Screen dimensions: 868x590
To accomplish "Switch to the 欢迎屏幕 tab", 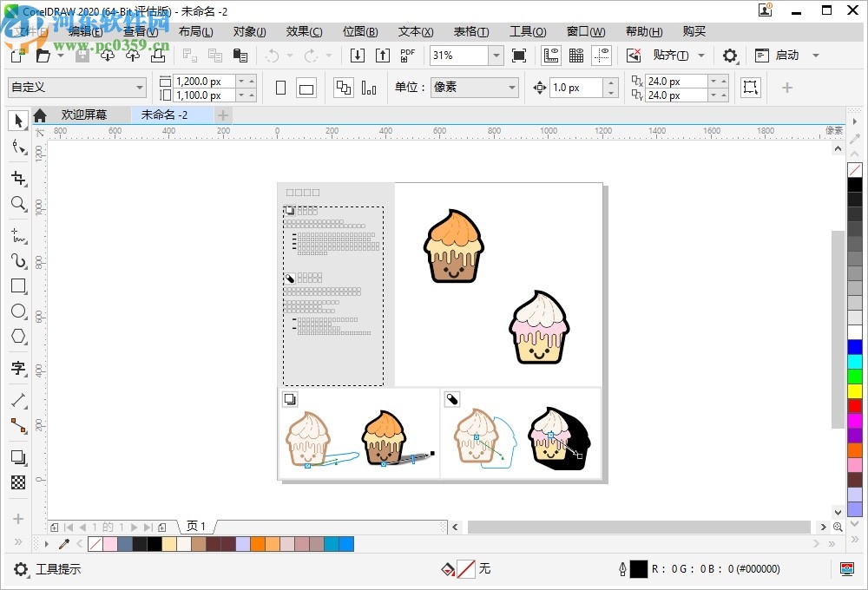I will coord(83,114).
